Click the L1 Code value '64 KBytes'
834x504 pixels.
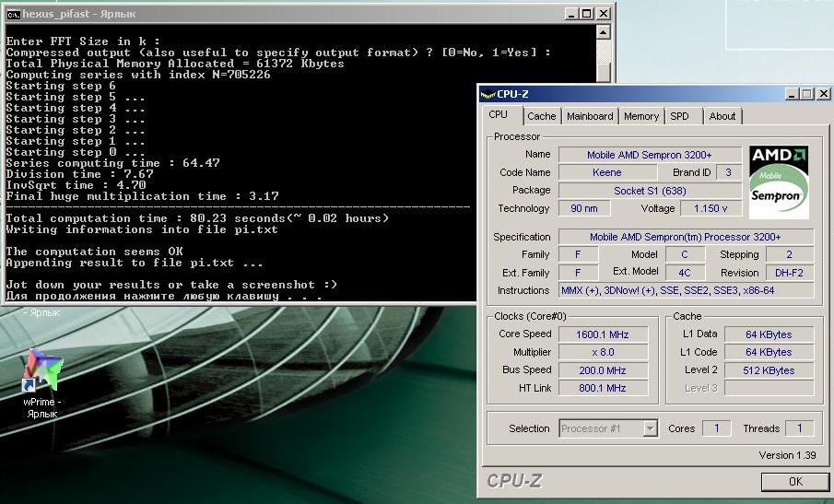769,352
